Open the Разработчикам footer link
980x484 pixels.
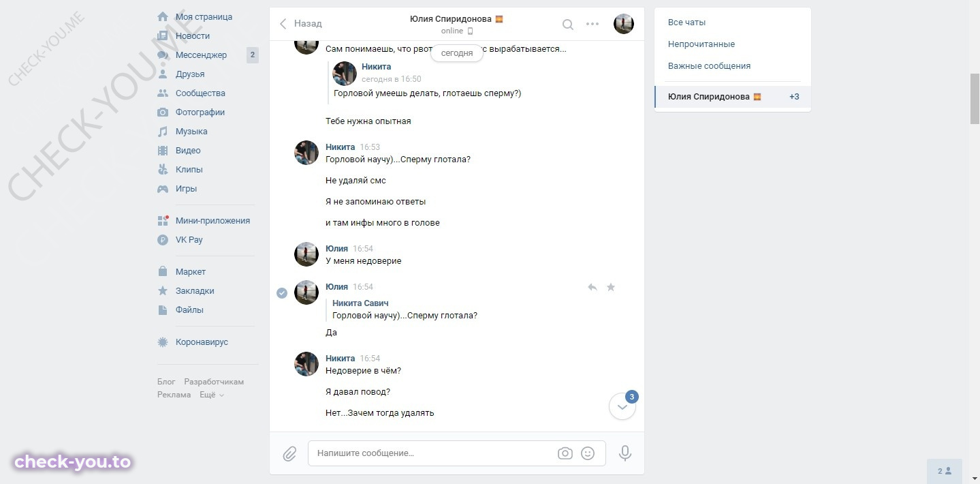coord(214,382)
